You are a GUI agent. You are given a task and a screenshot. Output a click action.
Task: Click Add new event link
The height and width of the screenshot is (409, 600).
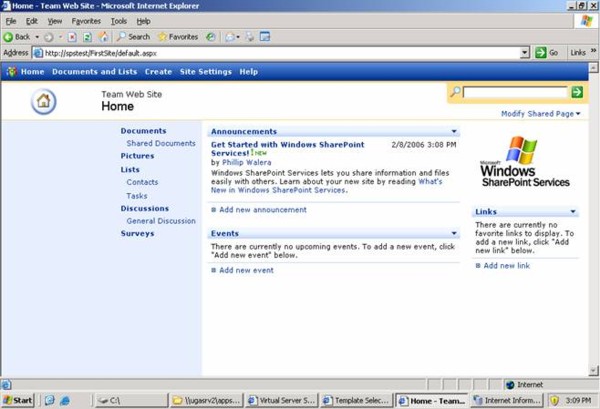click(x=246, y=270)
